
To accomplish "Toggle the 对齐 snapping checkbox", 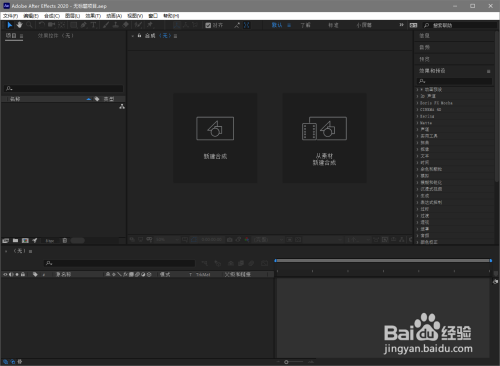I will (208, 25).
